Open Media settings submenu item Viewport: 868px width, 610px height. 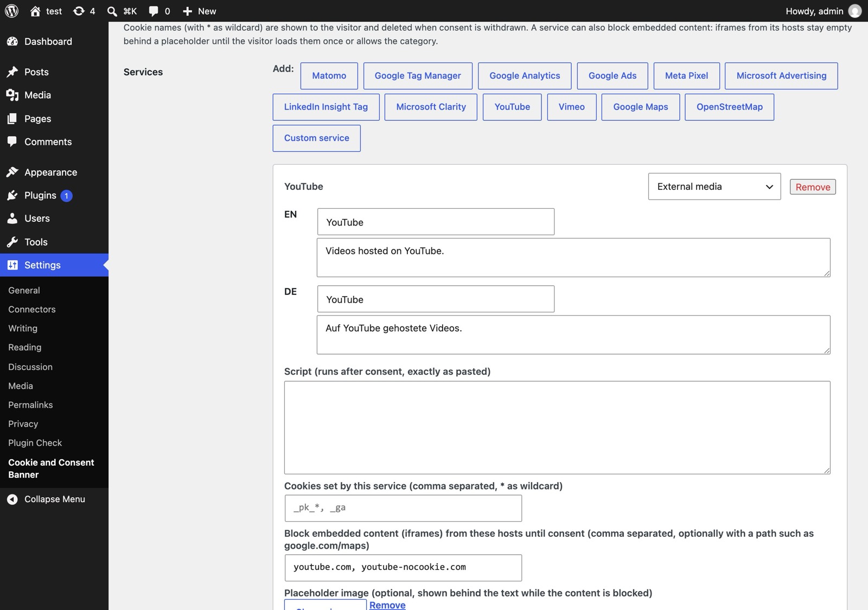click(21, 386)
